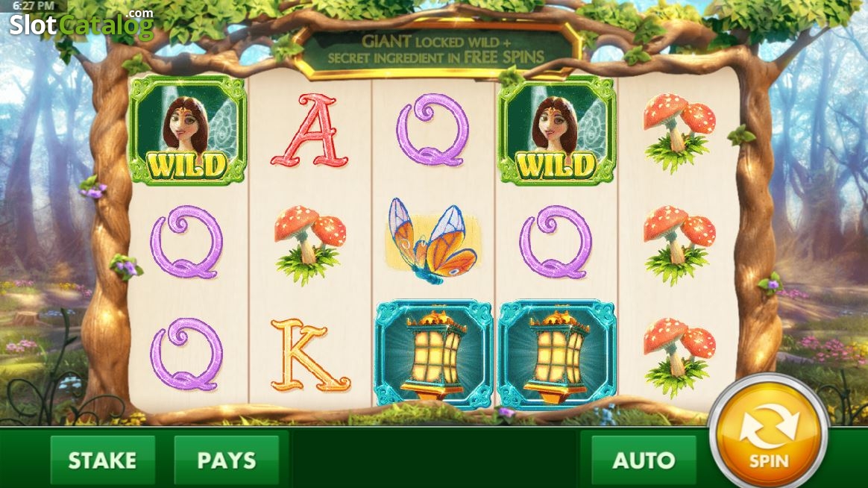Click the lantern symbol on third reel

tap(433, 354)
